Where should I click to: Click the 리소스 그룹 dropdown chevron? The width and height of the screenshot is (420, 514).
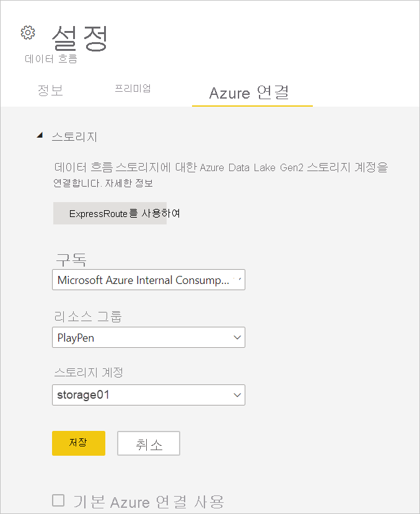(237, 337)
